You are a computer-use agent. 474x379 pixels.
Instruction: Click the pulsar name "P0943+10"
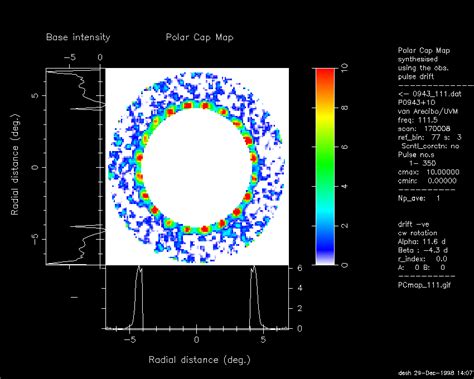pyautogui.click(x=416, y=102)
